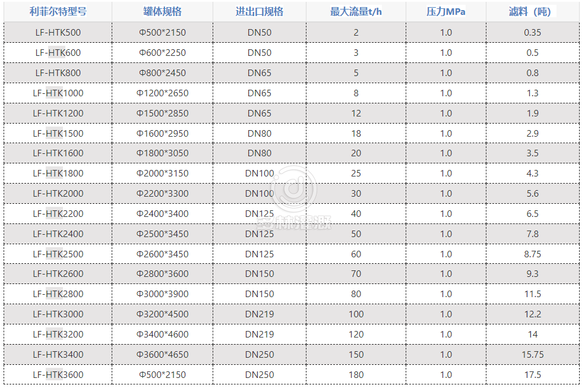Select the 进出口规格 header cell
Viewport: 588px width, 391px height.
(x=260, y=12)
